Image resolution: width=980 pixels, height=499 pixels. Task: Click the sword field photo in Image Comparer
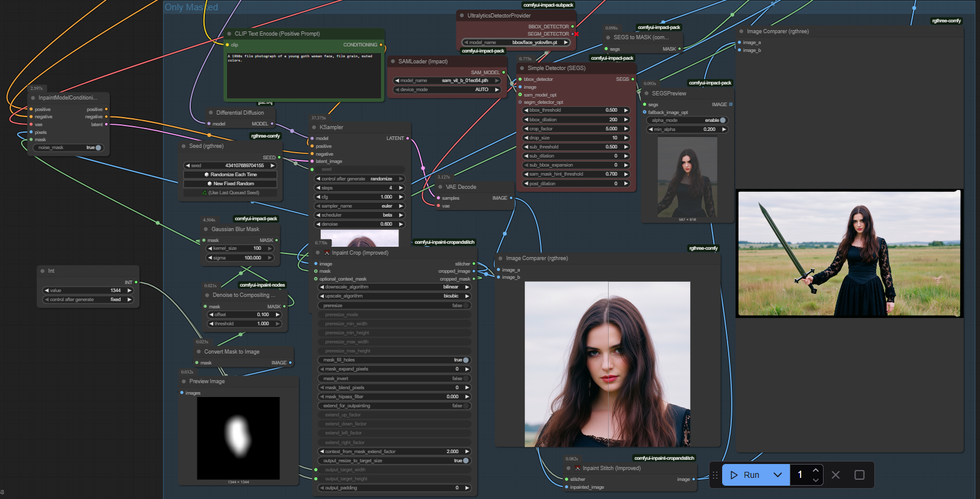tap(849, 253)
